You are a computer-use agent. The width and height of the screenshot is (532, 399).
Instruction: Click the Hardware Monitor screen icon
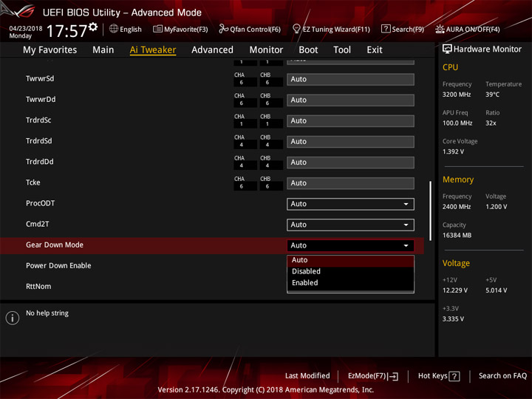point(447,50)
